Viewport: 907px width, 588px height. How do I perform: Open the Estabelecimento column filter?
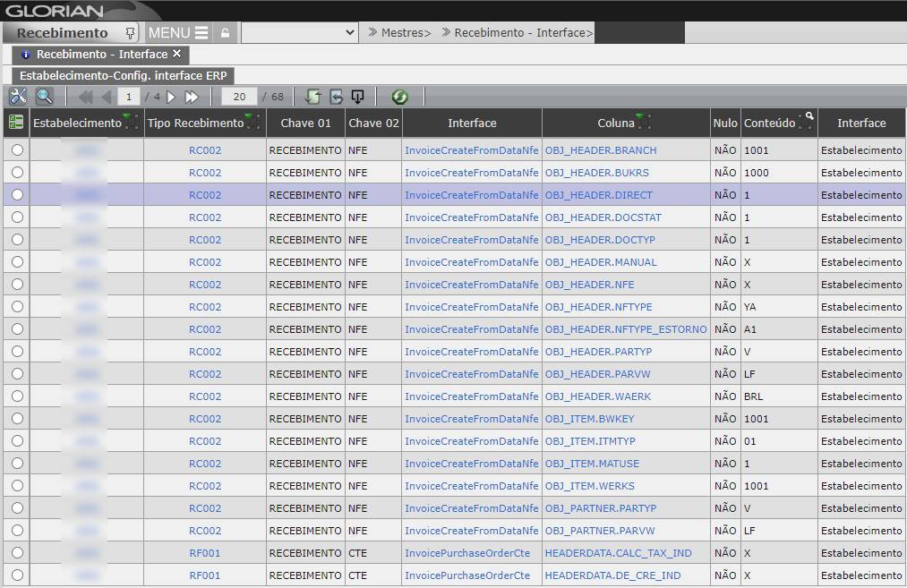click(131, 122)
